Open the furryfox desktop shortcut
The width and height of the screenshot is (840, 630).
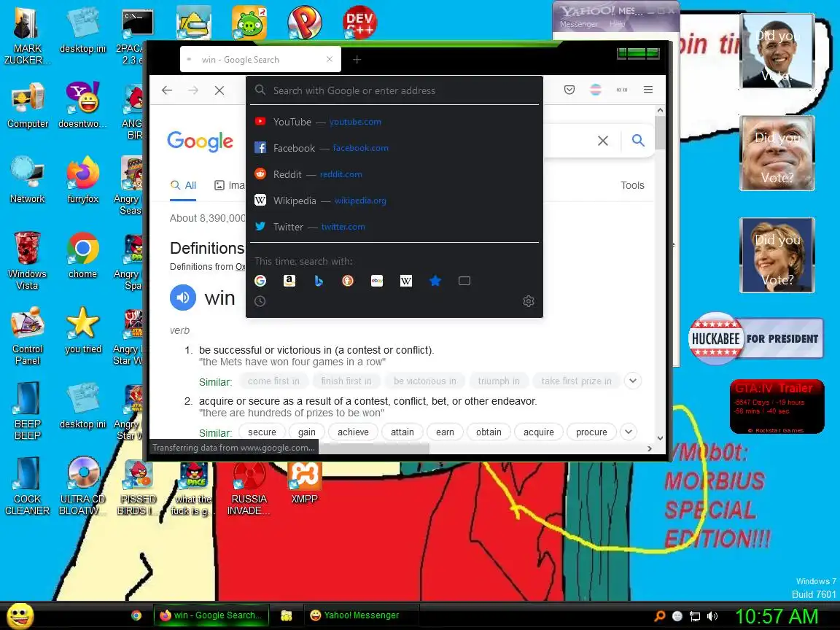[82, 180]
